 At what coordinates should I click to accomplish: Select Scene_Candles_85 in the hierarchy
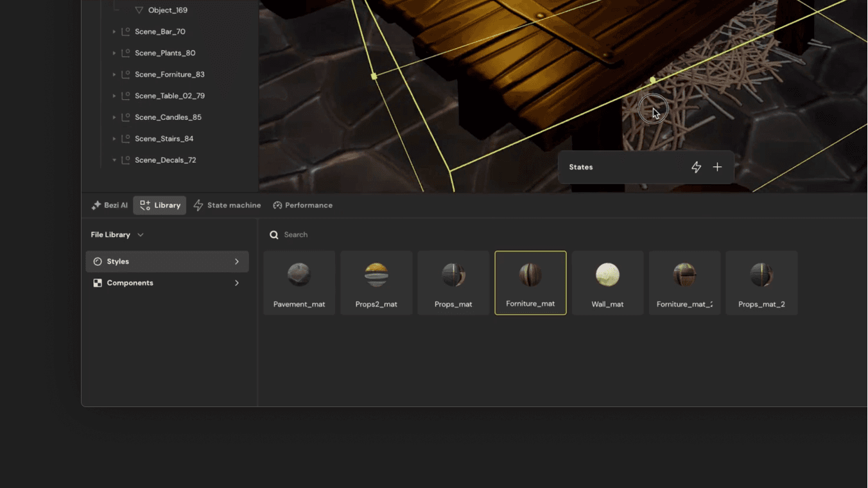(168, 117)
